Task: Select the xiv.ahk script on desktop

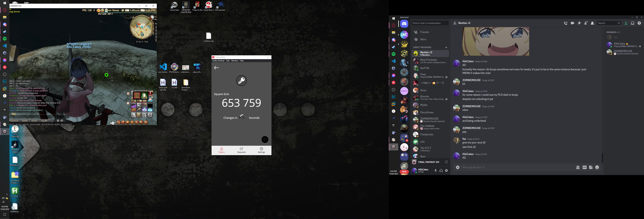Action: (174, 84)
